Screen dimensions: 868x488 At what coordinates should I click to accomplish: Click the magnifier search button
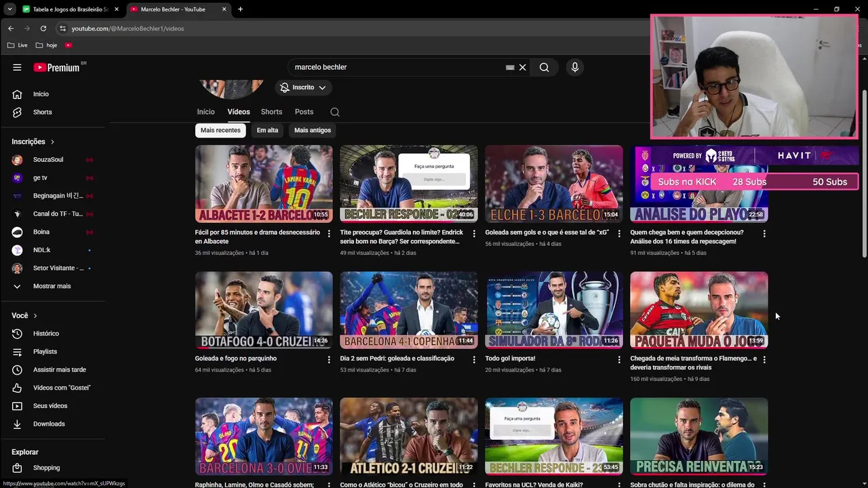(x=544, y=67)
